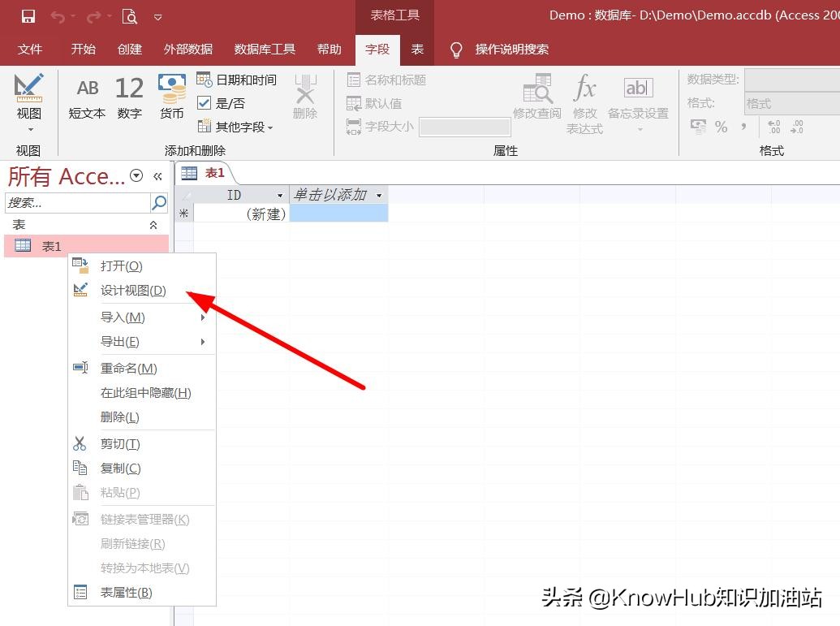Open the 所有 Access 对象 pane menu arrow
The image size is (840, 626).
pos(136,175)
